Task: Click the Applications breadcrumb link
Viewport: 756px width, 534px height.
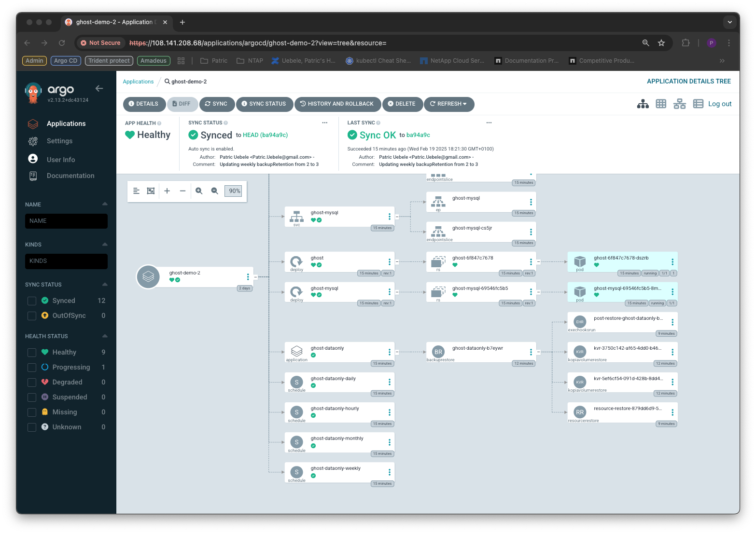Action: click(138, 82)
